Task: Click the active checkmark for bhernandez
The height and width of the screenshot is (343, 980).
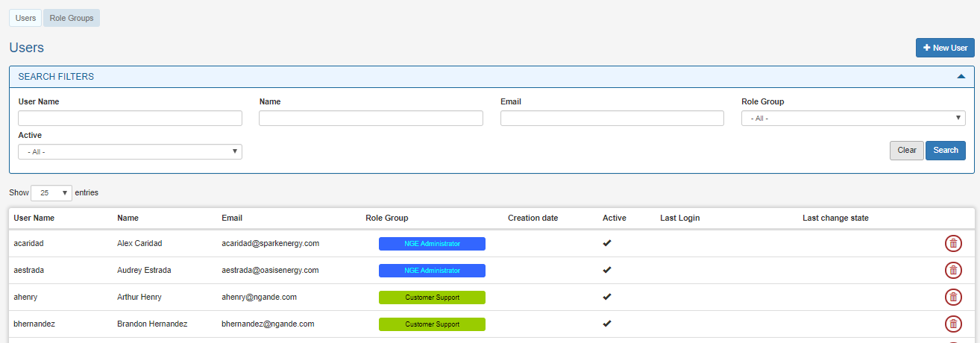Action: pyautogui.click(x=607, y=324)
